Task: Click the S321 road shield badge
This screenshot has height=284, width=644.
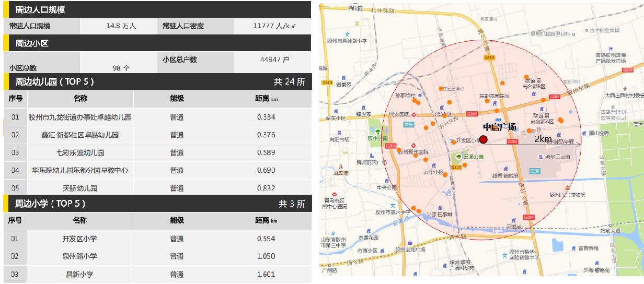Action: pyautogui.click(x=456, y=167)
